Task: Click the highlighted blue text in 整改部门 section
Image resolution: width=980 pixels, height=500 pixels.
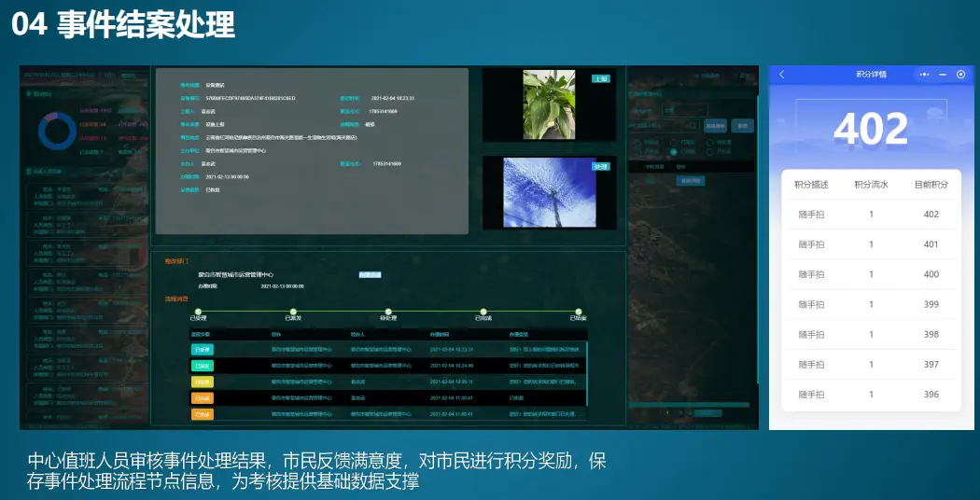Action: pyautogui.click(x=370, y=274)
